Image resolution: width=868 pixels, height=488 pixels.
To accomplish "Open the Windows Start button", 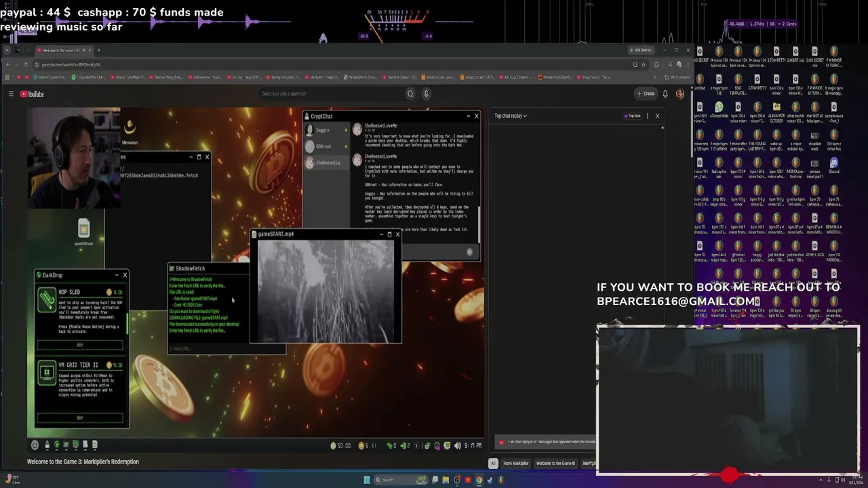I will [367, 480].
